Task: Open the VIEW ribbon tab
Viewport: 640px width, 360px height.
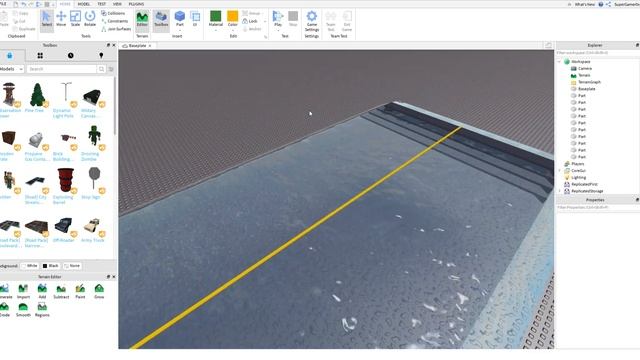Action: pos(118,4)
